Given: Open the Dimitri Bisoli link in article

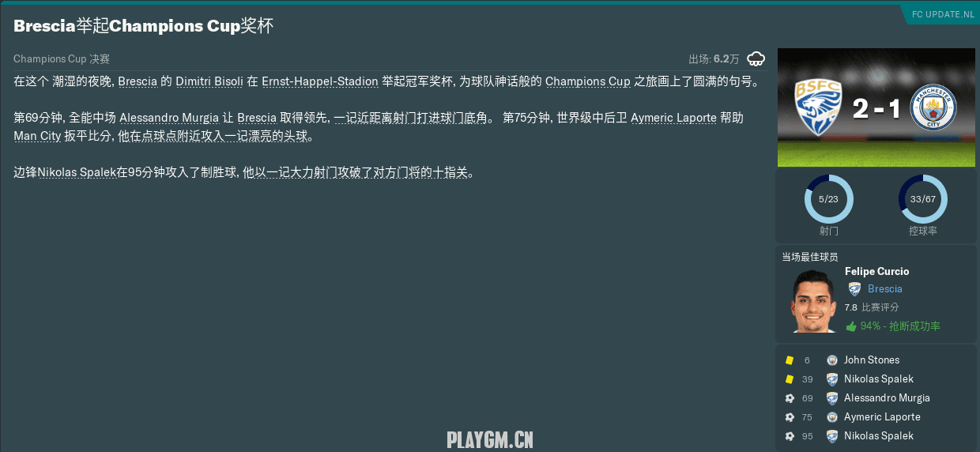Looking at the screenshot, I should tap(209, 81).
